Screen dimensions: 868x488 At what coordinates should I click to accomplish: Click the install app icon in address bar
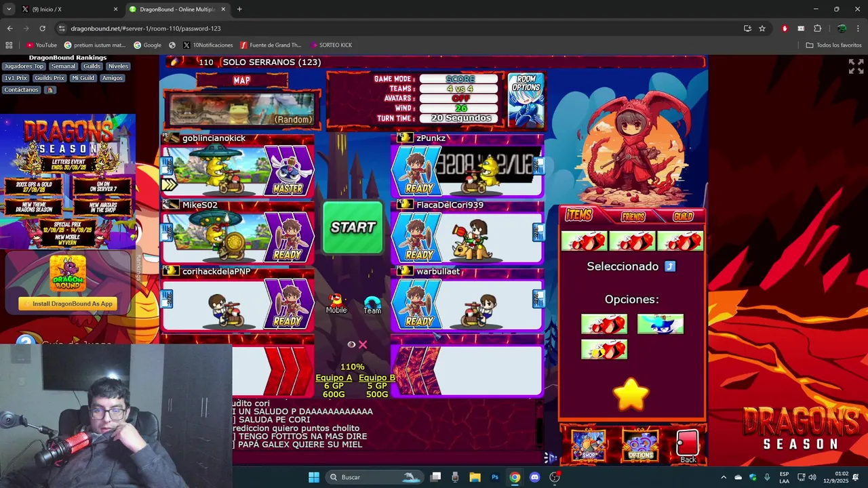747,28
